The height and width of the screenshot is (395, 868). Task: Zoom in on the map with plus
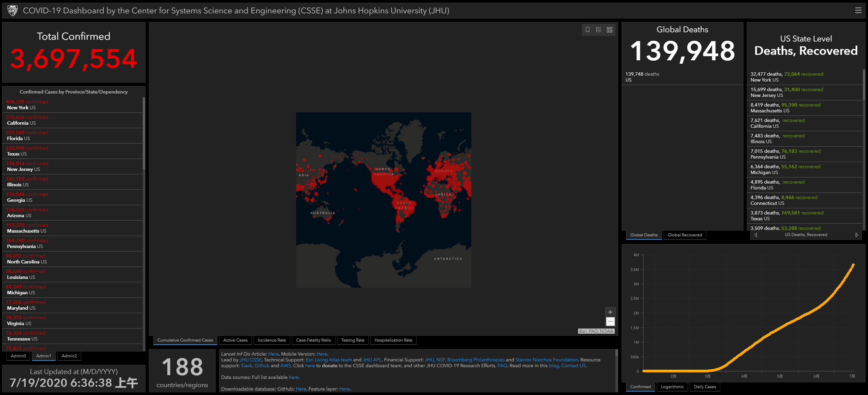click(x=610, y=312)
